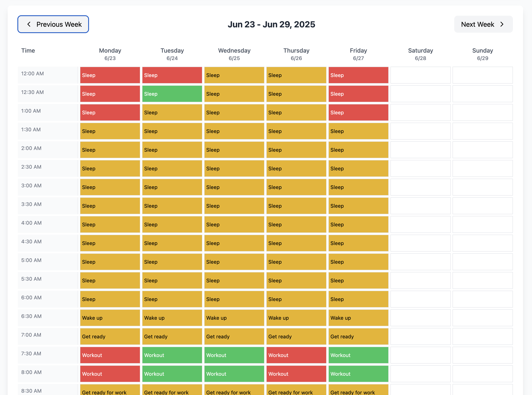Click the Saturday 6/28 column header
Viewport: 532px width, 395px height.
420,54
